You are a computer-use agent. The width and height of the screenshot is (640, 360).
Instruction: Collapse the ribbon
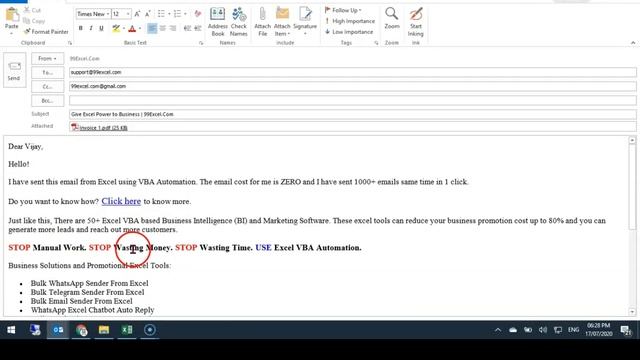(x=633, y=43)
